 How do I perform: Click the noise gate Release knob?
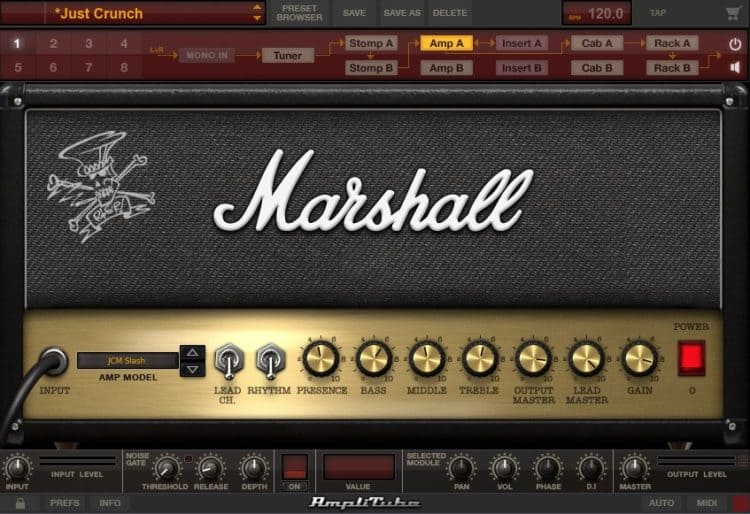[210, 469]
